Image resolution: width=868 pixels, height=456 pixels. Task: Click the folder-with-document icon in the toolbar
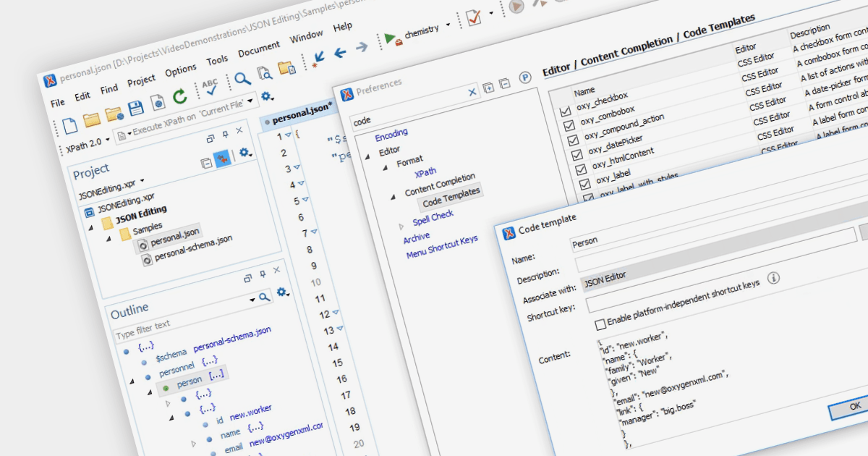[286, 67]
